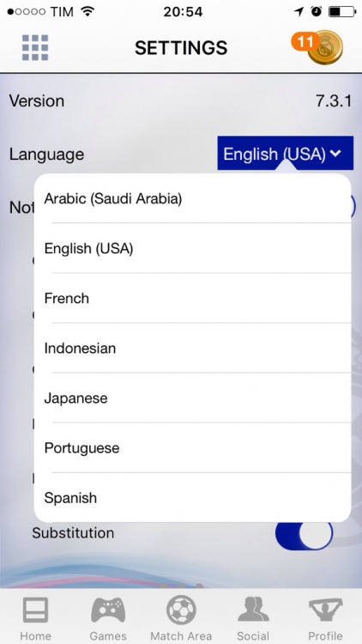Select French language option

[192, 298]
